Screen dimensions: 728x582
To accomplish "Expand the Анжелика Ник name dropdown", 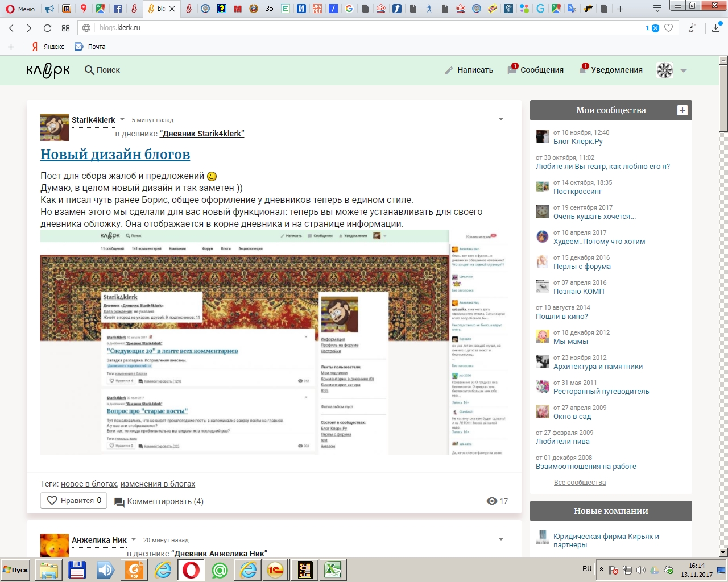I will [134, 539].
